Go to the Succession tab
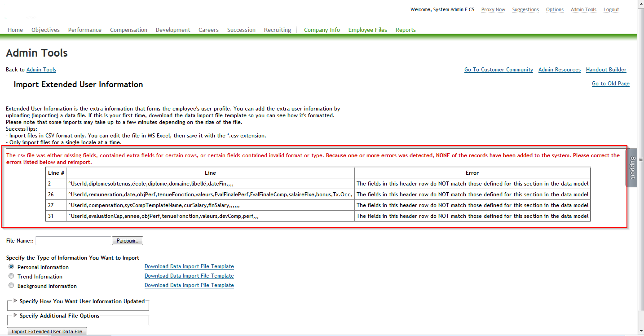Viewport: 644px width, 336px height. pos(241,30)
